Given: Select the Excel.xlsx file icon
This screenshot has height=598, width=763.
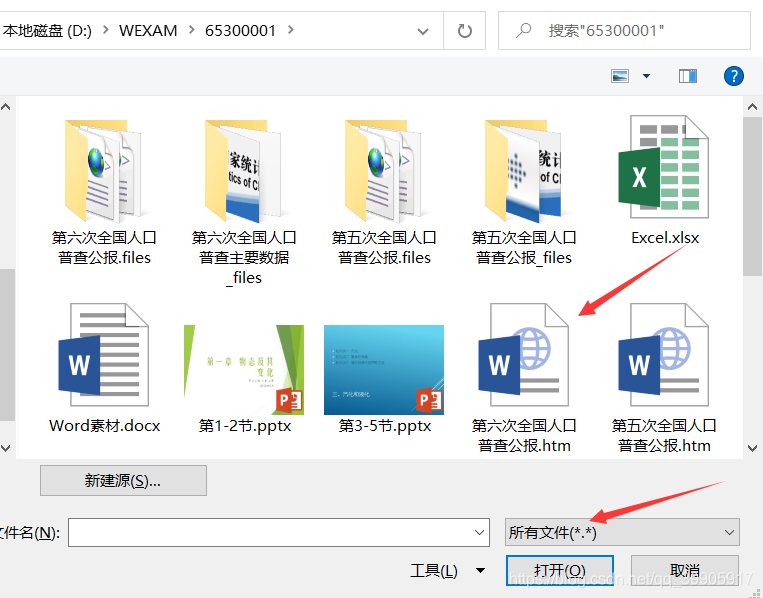Looking at the screenshot, I should 664,167.
